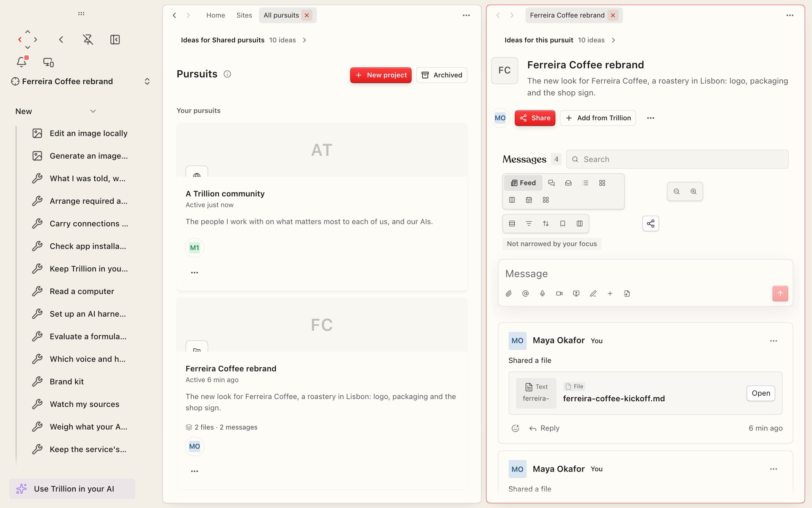
Task: Start a video recording from composer
Action: tap(559, 293)
